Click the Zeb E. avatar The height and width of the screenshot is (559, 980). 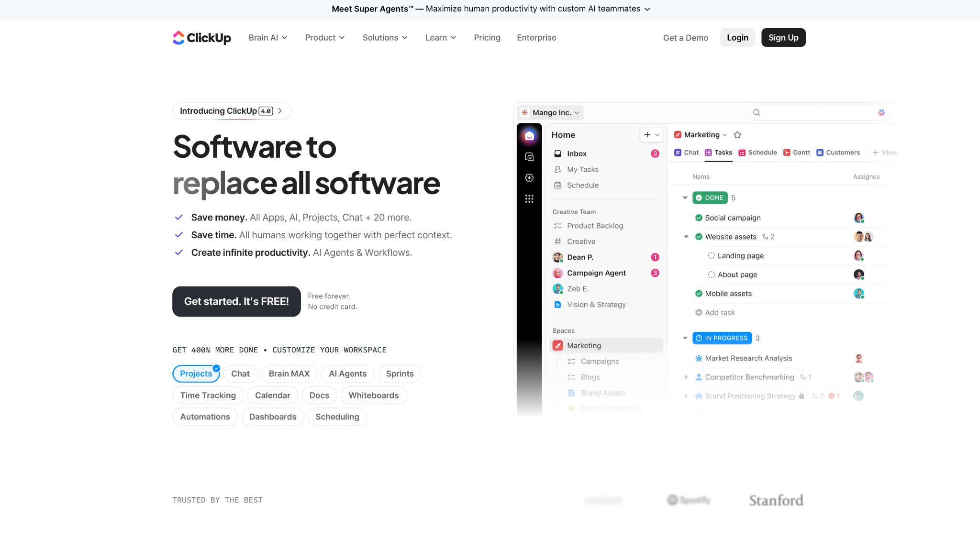tap(557, 289)
